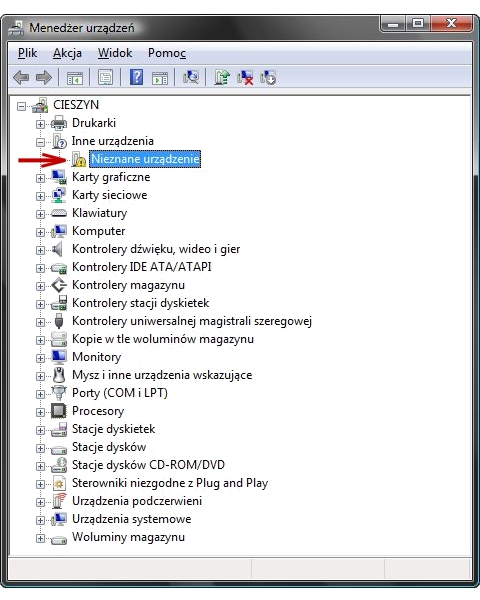480x600 pixels.
Task: Click the Uninstall device red X icon
Action: 245,78
